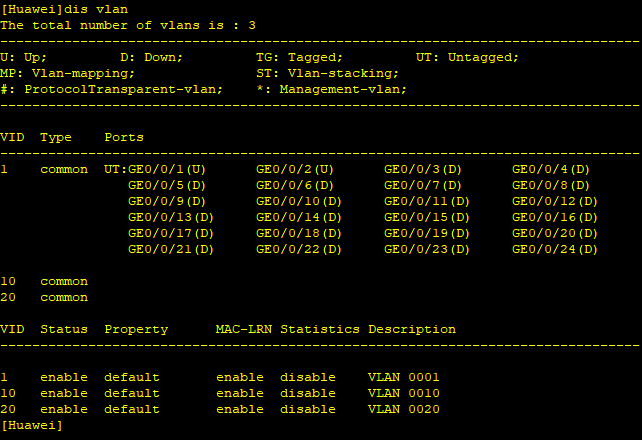Click the Statistics column header
Screen dimensions: 642x440
[x=320, y=329]
